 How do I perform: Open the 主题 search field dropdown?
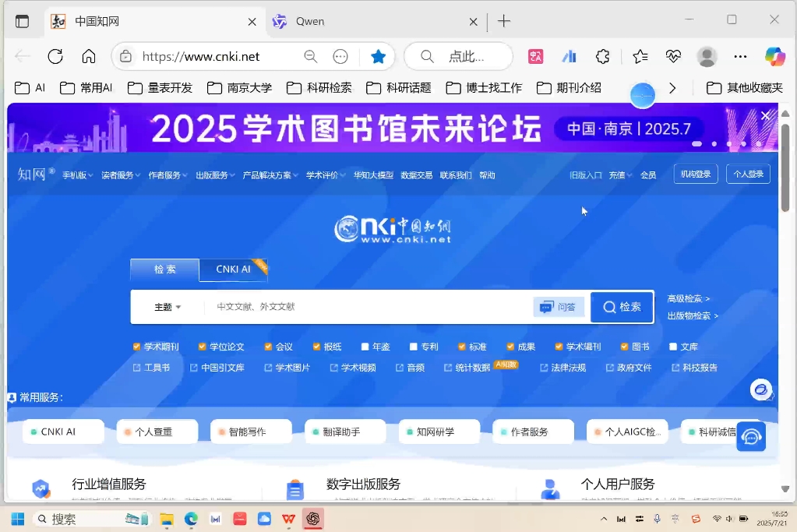pyautogui.click(x=168, y=307)
